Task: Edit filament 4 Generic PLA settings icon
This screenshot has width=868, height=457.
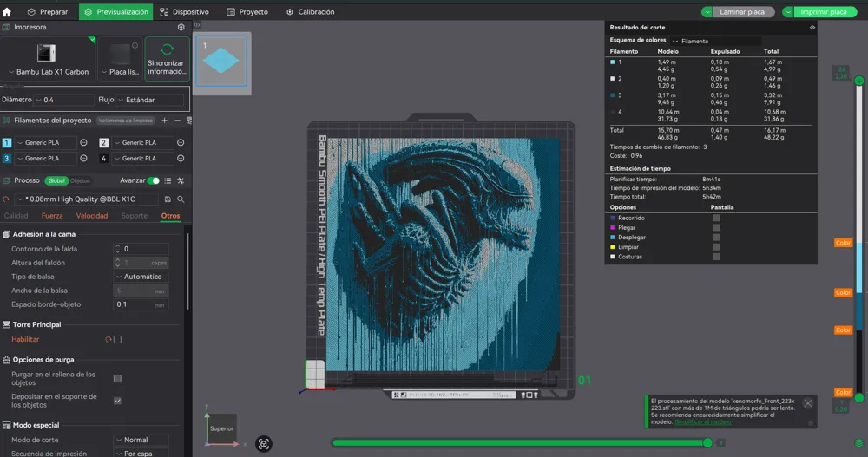Action: pos(181,158)
